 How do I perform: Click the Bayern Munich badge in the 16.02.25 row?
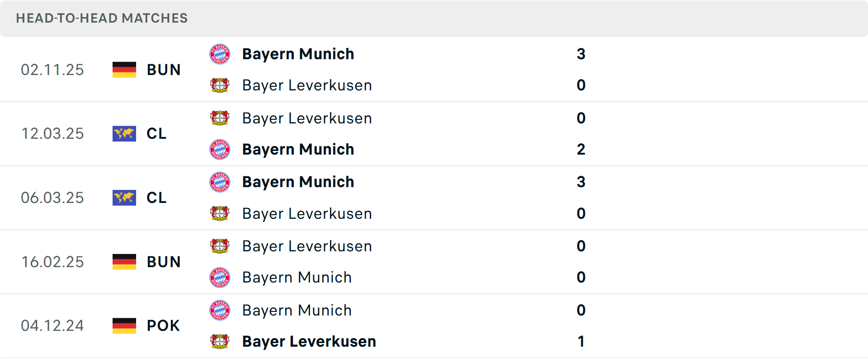220,277
